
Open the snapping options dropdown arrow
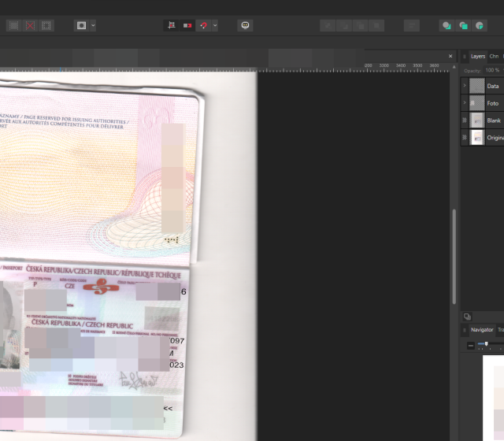coord(214,25)
